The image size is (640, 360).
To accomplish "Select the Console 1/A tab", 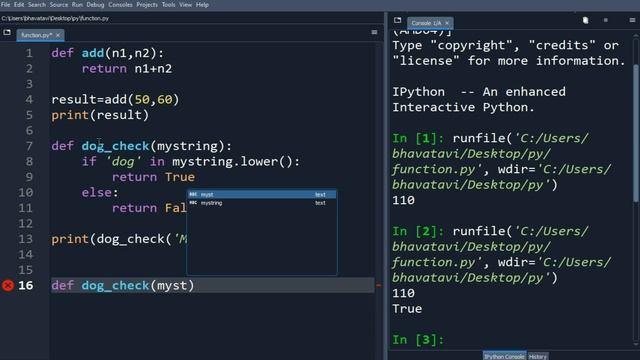I will click(426, 23).
